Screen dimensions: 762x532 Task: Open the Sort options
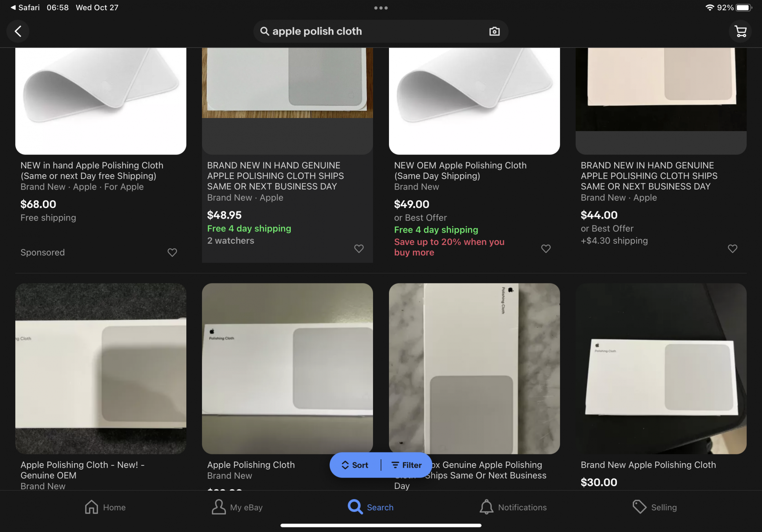click(355, 465)
